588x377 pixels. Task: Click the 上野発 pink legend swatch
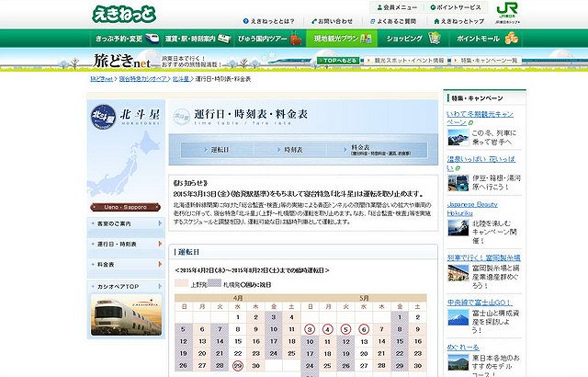tap(182, 283)
